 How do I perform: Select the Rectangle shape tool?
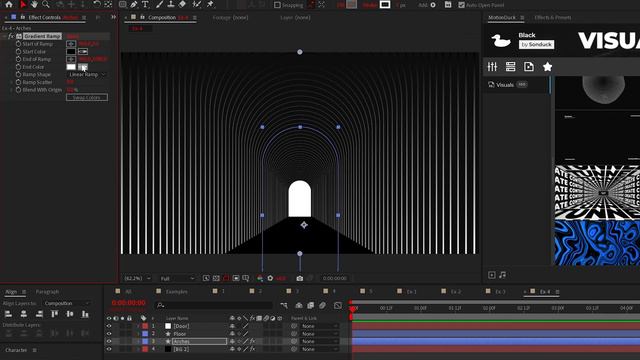122,4
